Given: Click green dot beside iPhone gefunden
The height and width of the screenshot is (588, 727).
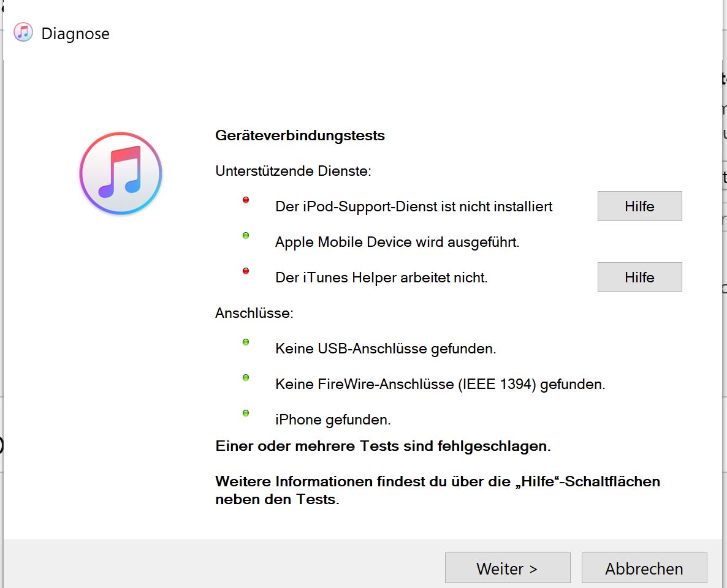Looking at the screenshot, I should click(246, 413).
